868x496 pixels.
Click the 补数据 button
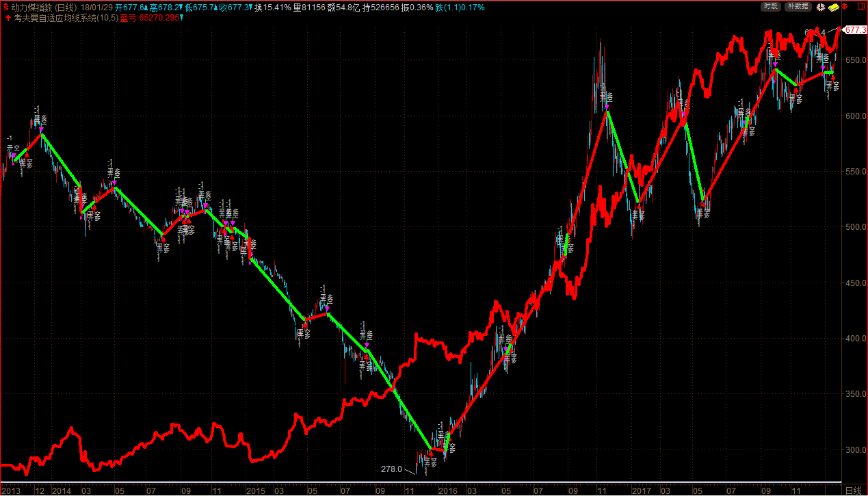point(798,6)
